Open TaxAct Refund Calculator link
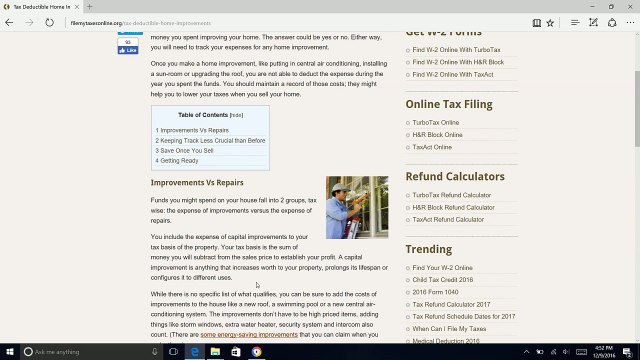 click(x=448, y=220)
